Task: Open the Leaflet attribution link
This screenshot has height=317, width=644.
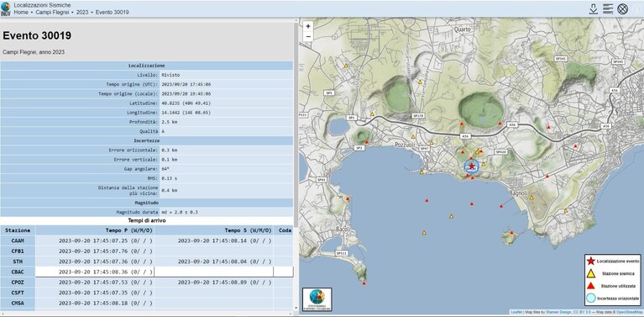Action: (x=516, y=313)
